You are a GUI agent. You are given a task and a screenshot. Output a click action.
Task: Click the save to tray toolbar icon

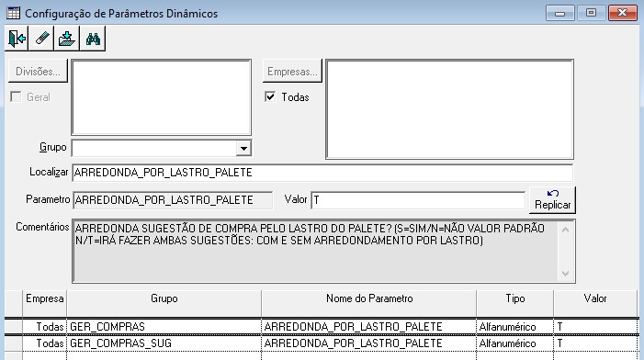tap(67, 39)
